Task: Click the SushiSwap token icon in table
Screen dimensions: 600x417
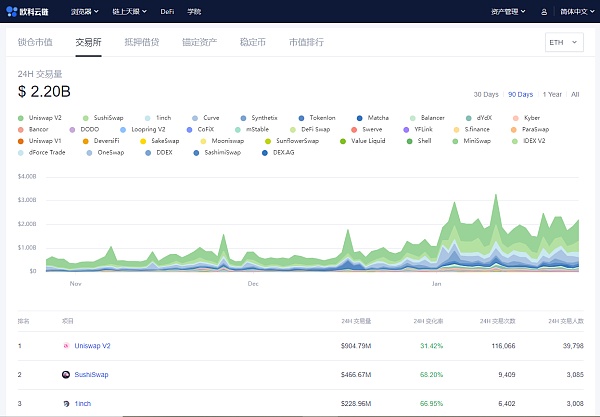Action: 66,375
